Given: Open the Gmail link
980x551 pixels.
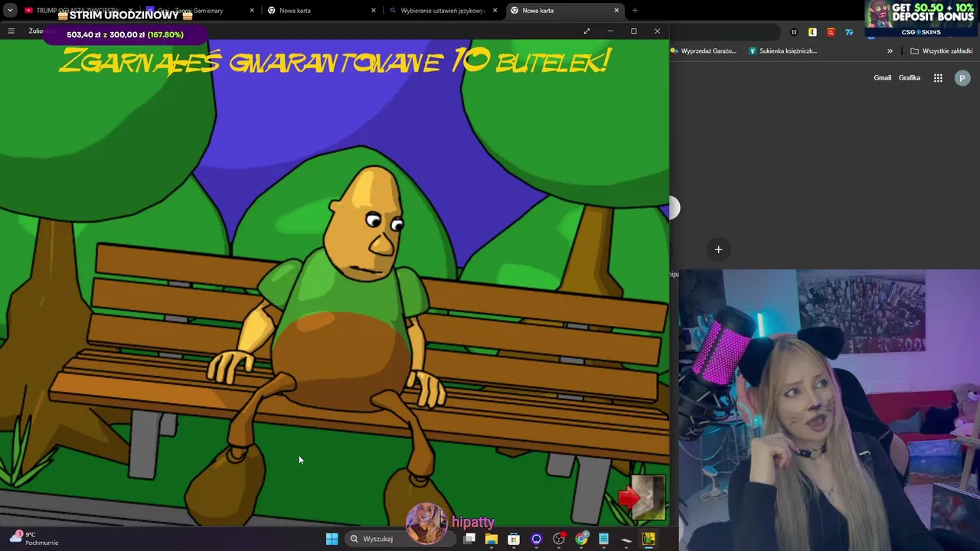Looking at the screenshot, I should coord(883,77).
